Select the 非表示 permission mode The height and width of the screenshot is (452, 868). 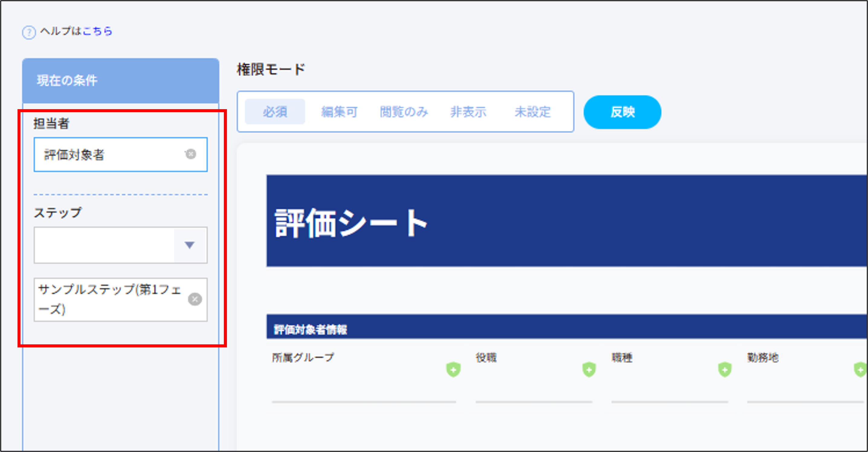point(468,112)
